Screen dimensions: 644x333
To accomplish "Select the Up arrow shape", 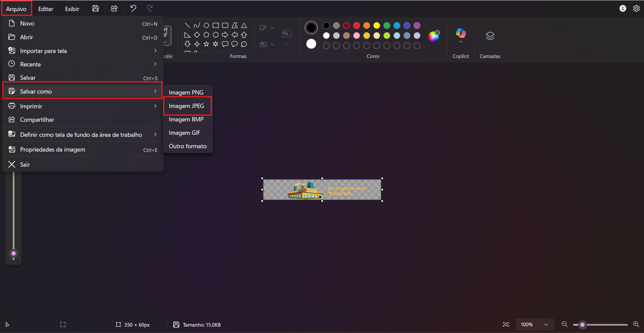I will [x=244, y=35].
